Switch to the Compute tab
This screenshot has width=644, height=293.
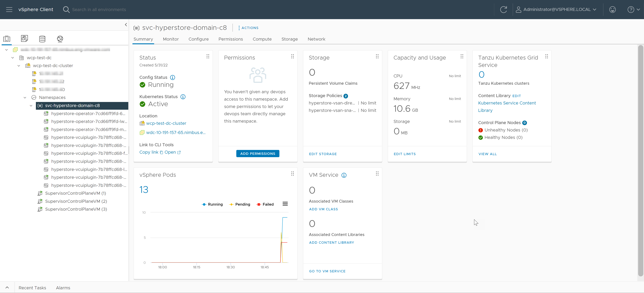(262, 39)
